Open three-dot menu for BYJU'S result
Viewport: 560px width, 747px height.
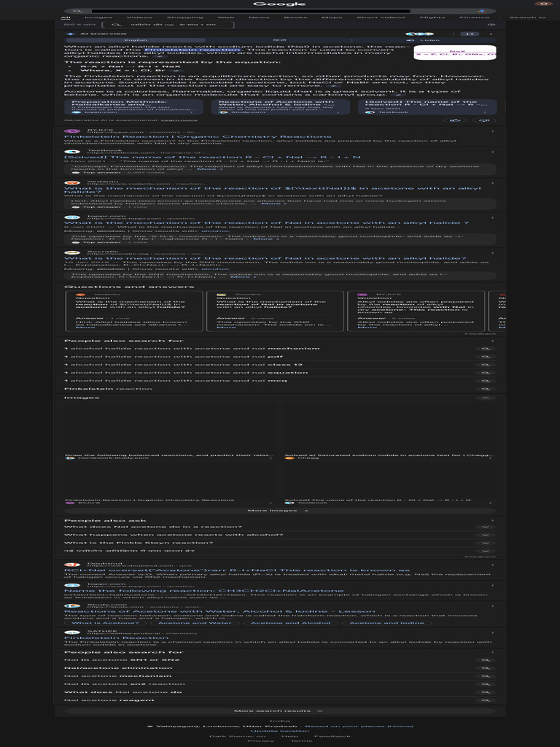492,131
